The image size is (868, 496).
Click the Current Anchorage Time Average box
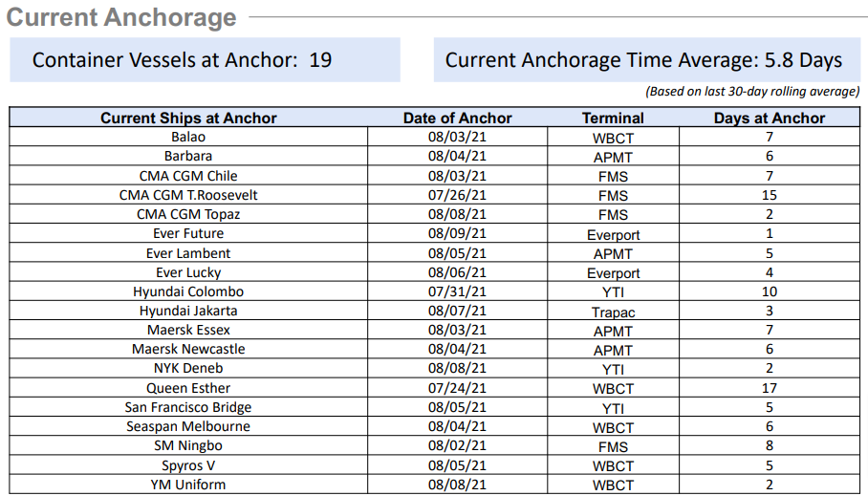[x=644, y=59]
